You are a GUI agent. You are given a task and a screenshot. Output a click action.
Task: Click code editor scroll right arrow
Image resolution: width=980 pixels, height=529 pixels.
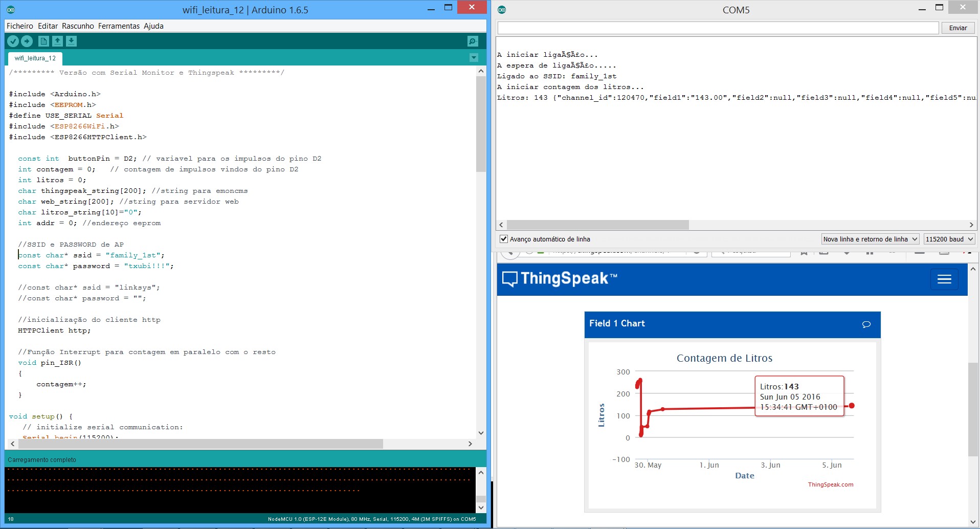pyautogui.click(x=470, y=444)
